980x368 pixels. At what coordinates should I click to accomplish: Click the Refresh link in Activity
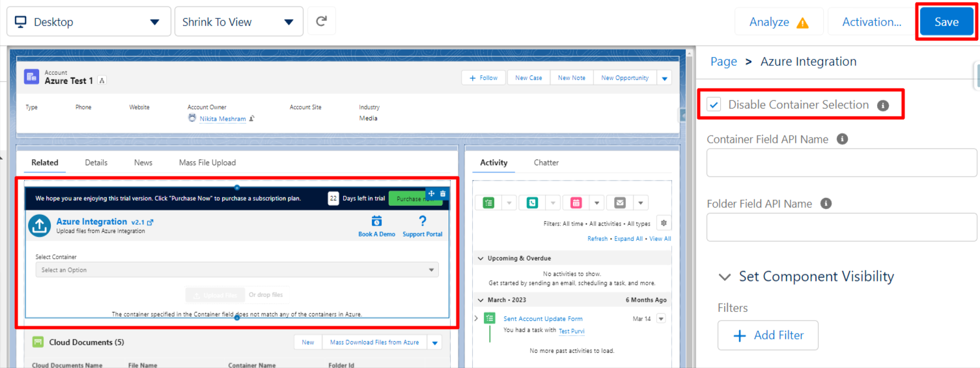[x=597, y=239]
